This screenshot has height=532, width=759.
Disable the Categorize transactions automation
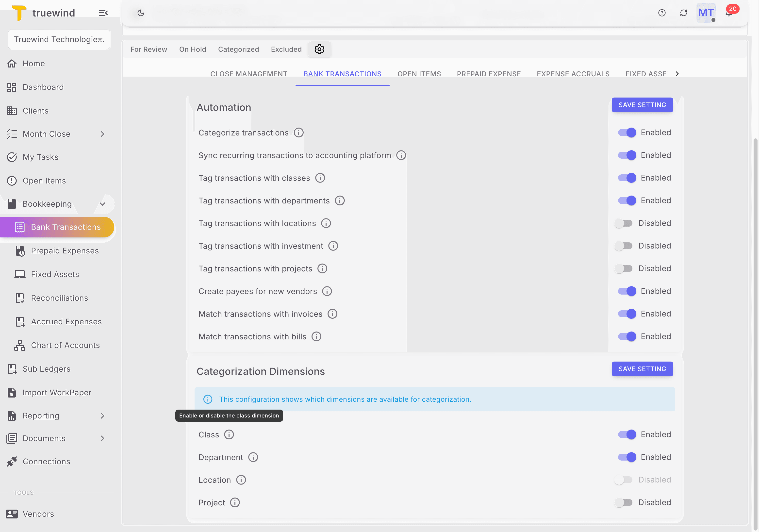pos(627,132)
